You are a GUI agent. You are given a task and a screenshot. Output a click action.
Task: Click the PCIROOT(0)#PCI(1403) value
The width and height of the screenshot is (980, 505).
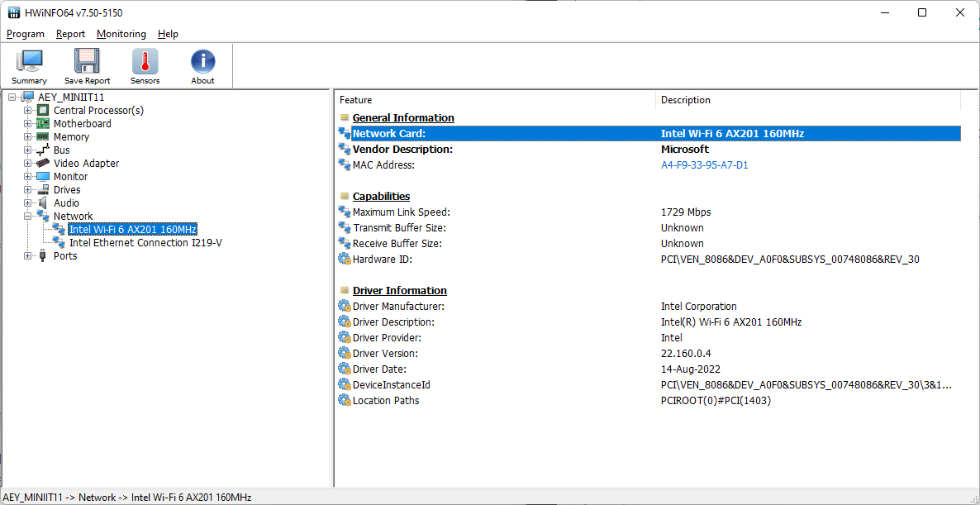click(716, 401)
